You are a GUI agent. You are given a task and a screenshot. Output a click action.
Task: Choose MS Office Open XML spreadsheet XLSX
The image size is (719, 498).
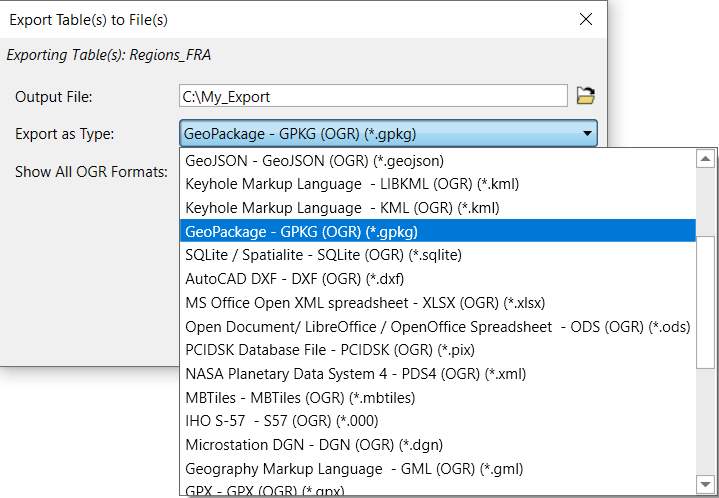point(438,303)
